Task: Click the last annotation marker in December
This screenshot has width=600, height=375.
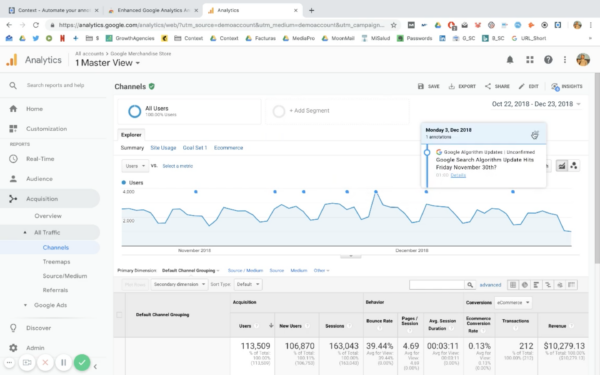Action: [513, 191]
